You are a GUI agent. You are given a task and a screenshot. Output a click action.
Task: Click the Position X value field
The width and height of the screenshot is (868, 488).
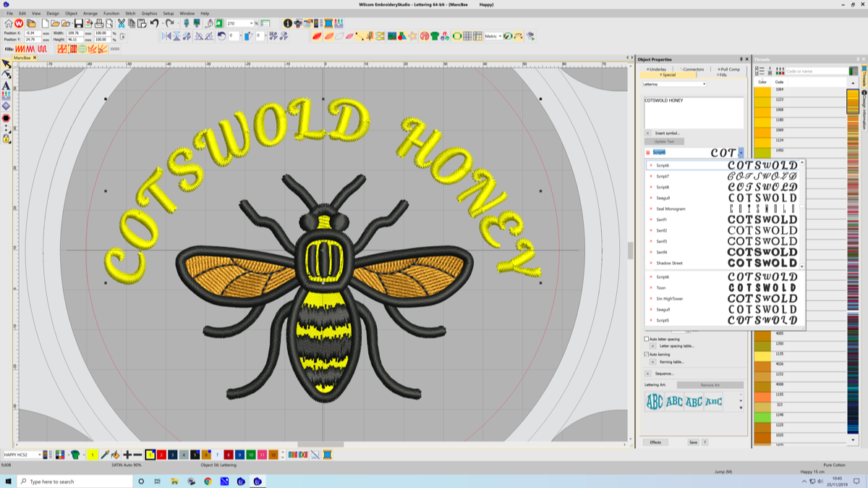(x=33, y=33)
